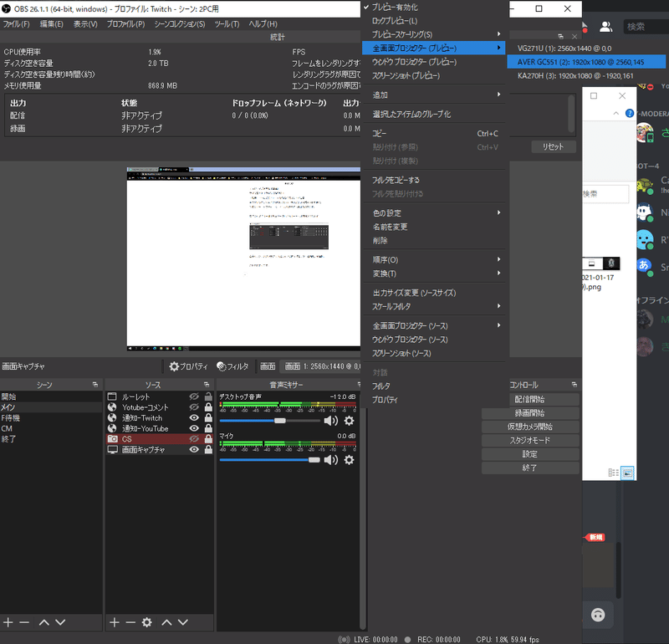The width and height of the screenshot is (669, 644).
Task: Open source properties gear in ソース toolbar
Action: point(147,622)
